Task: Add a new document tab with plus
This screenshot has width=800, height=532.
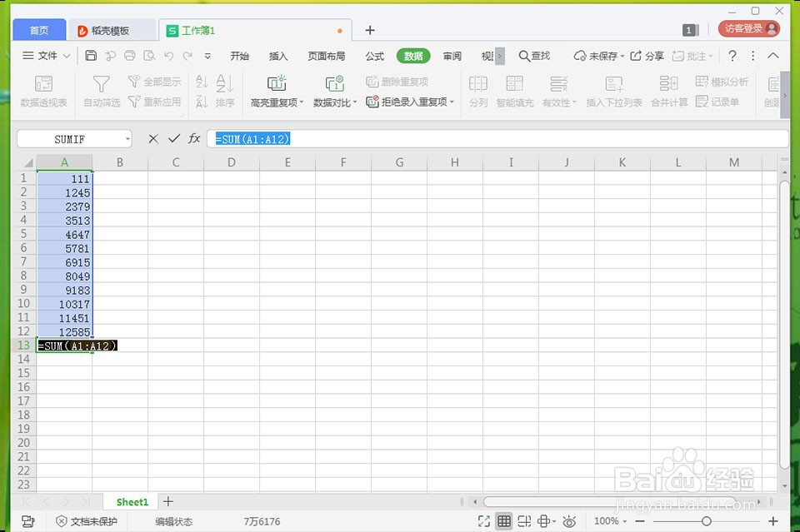Action: 370,31
